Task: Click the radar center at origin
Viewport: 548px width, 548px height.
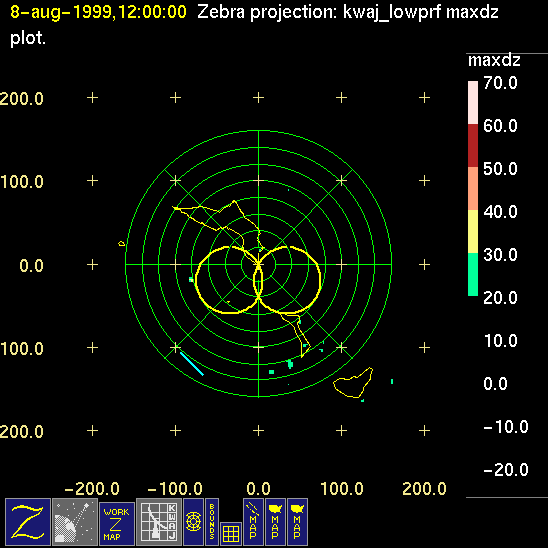Action: point(258,265)
